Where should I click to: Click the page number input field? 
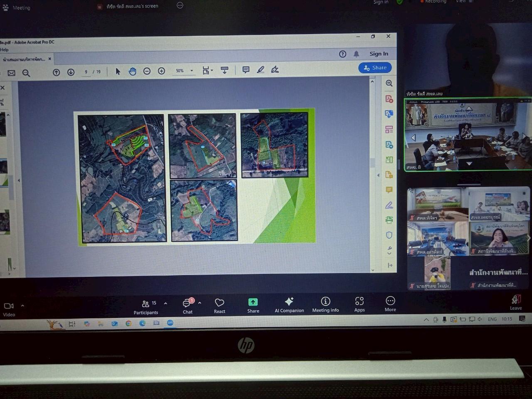pos(86,72)
